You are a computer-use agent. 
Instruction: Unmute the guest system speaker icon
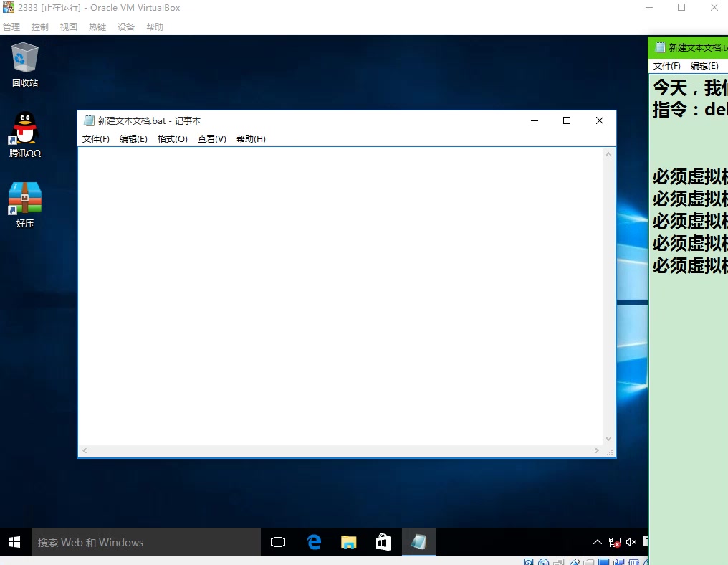631,542
